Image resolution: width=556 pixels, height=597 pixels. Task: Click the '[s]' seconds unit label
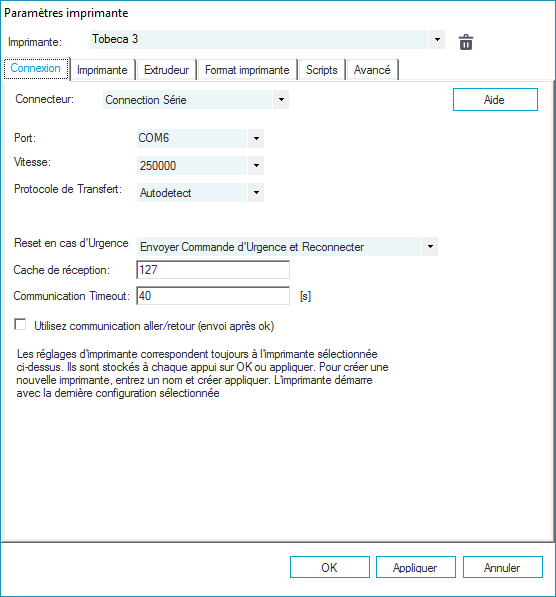[305, 296]
